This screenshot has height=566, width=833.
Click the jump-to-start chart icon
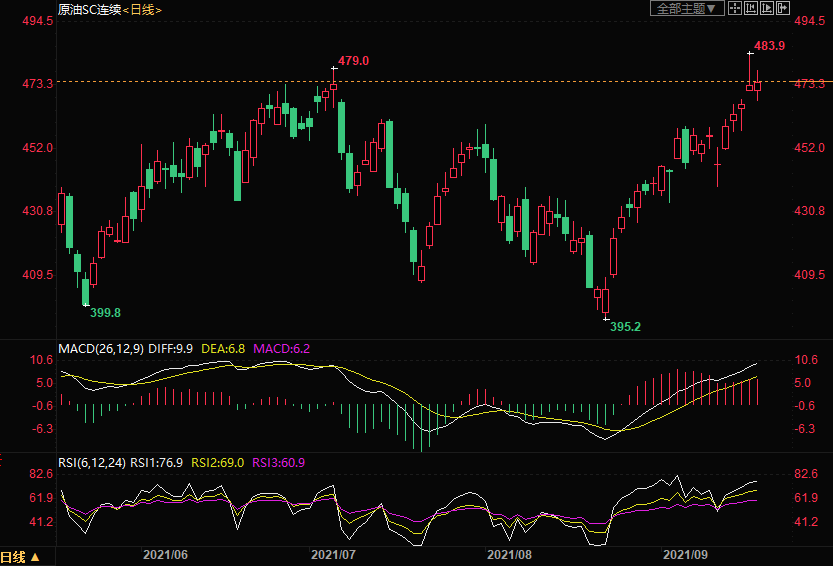(751, 8)
